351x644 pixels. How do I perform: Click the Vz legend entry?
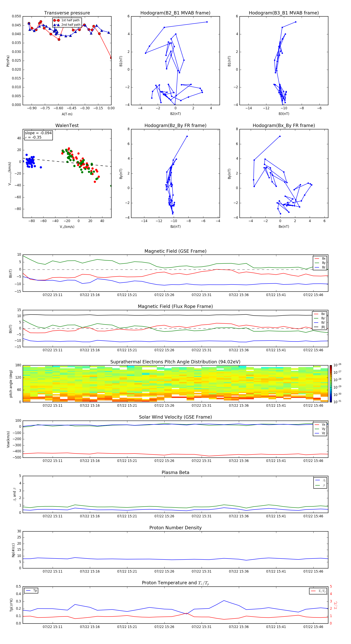click(320, 433)
